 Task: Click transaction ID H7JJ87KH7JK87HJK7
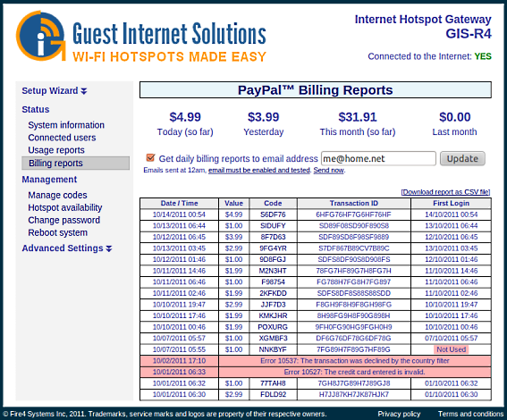click(x=354, y=394)
